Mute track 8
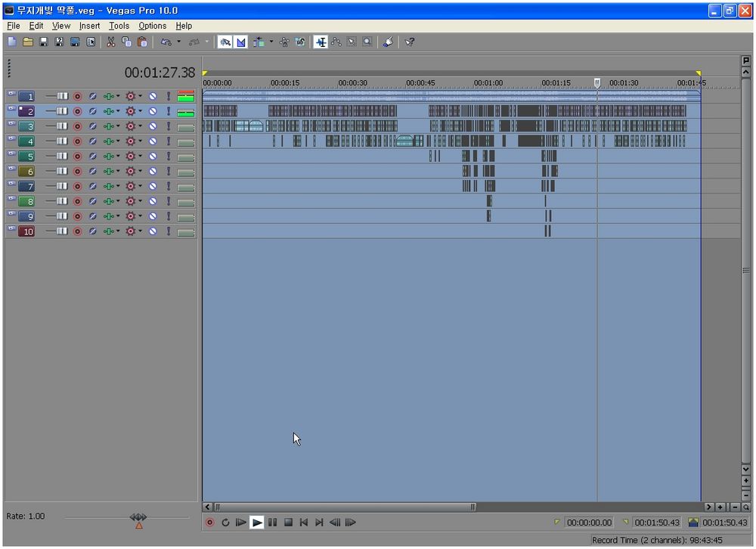756x549 pixels. point(153,201)
